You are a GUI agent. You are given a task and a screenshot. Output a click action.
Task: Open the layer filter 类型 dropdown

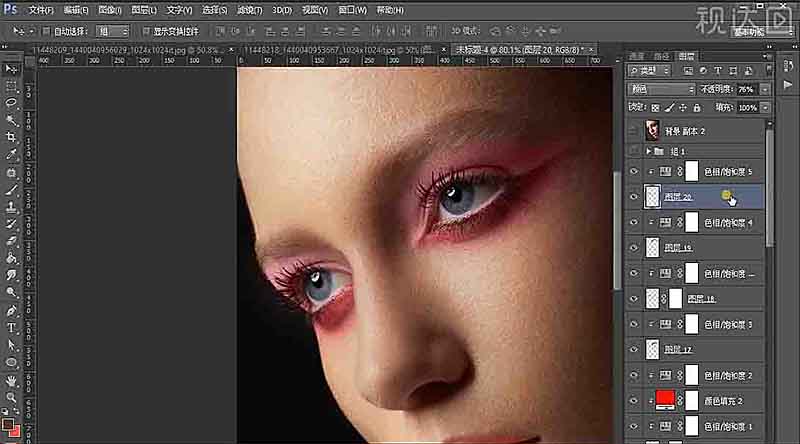click(x=649, y=70)
